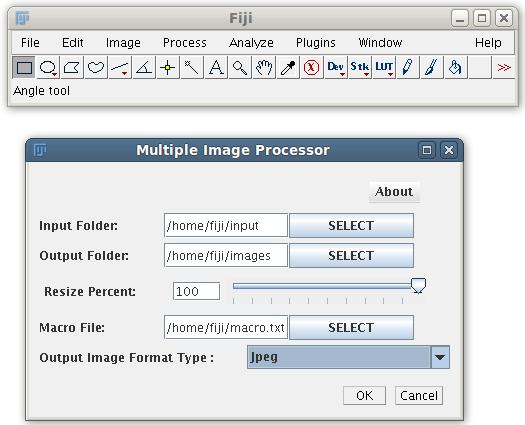Maximize the Multiple Image Processor dialog

tap(427, 150)
